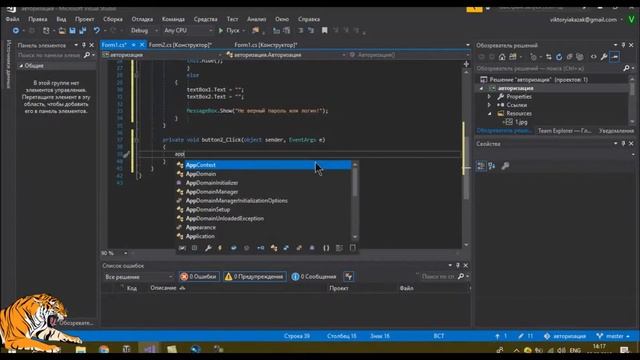Select AppDomainSetup in the IntelliSense list
The image size is (640, 360).
pyautogui.click(x=264, y=210)
